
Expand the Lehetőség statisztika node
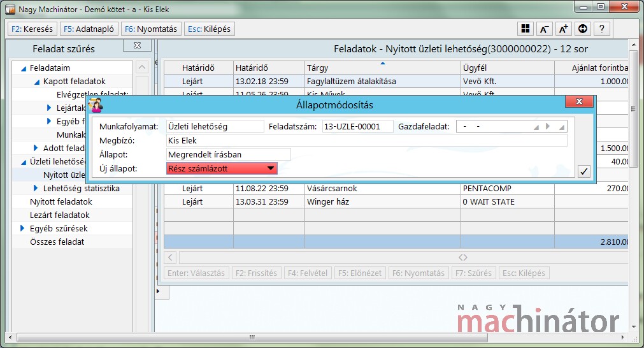(x=35, y=188)
